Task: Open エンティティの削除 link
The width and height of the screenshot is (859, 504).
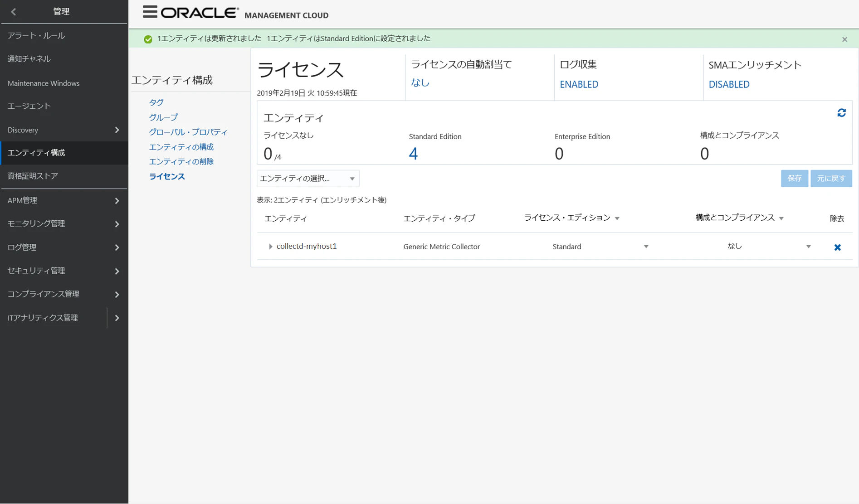Action: click(181, 162)
